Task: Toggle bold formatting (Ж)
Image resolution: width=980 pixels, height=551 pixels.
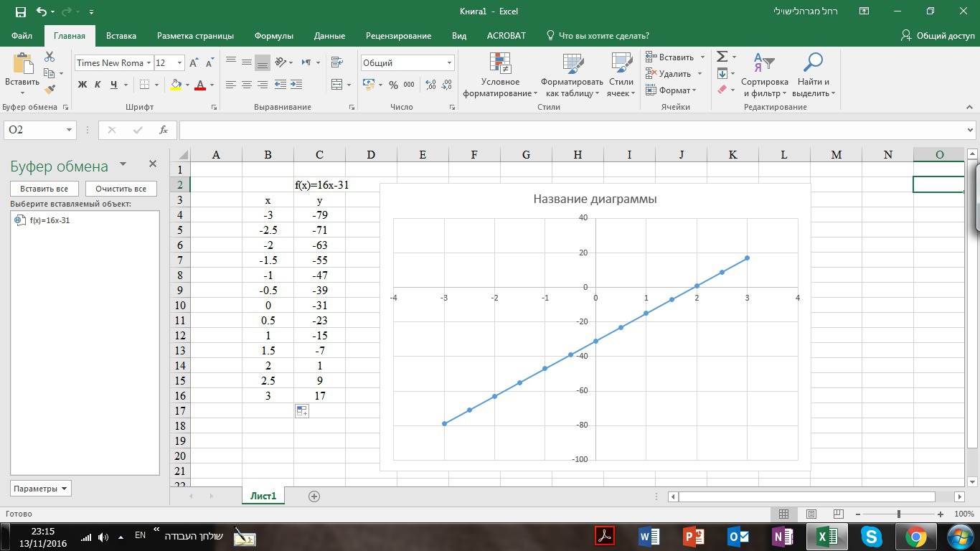Action: tap(83, 85)
